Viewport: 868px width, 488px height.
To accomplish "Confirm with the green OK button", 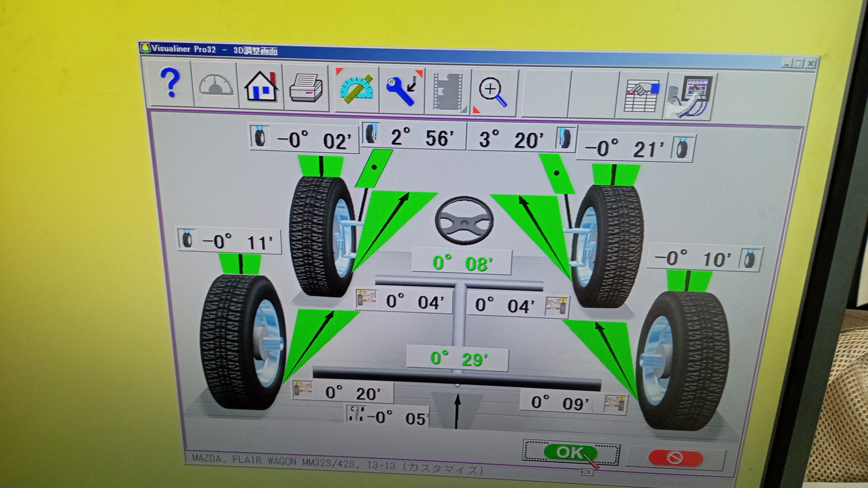I will pos(571,453).
